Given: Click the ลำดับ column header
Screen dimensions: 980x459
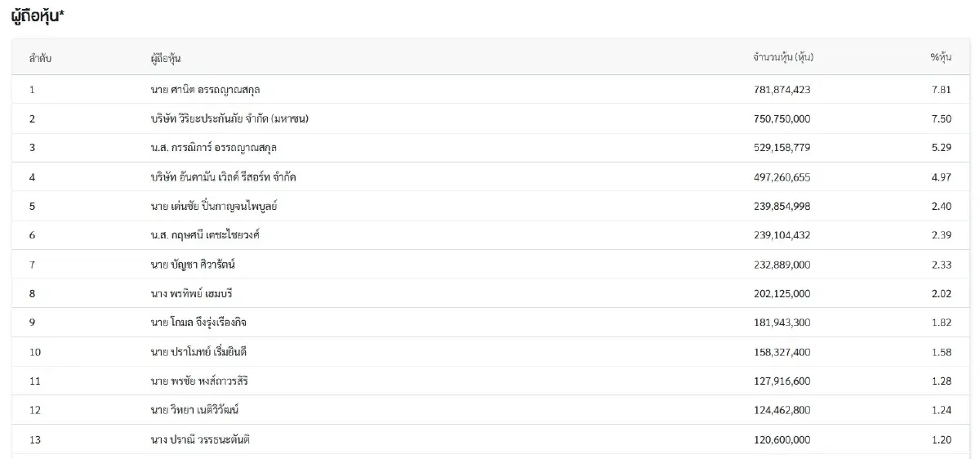Looking at the screenshot, I should click(x=40, y=58).
